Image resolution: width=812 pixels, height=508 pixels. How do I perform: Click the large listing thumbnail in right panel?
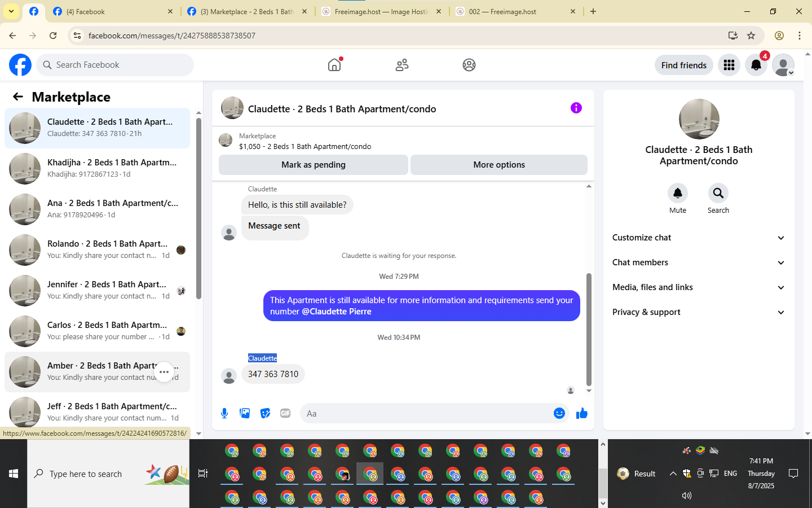click(699, 119)
